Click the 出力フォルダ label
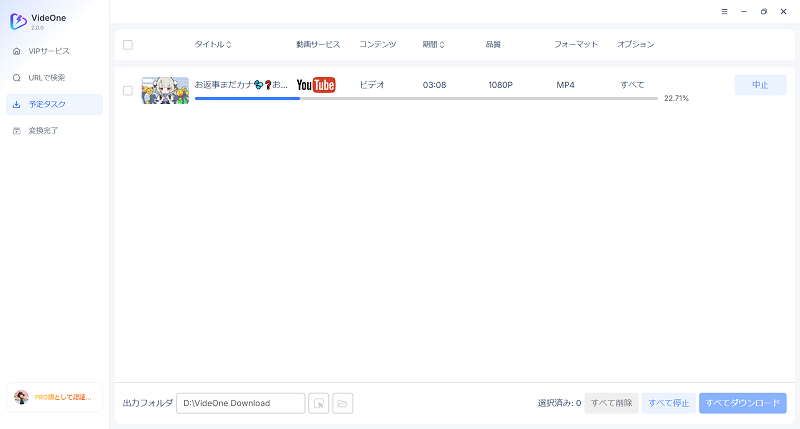This screenshot has width=800, height=429. pyautogui.click(x=148, y=403)
